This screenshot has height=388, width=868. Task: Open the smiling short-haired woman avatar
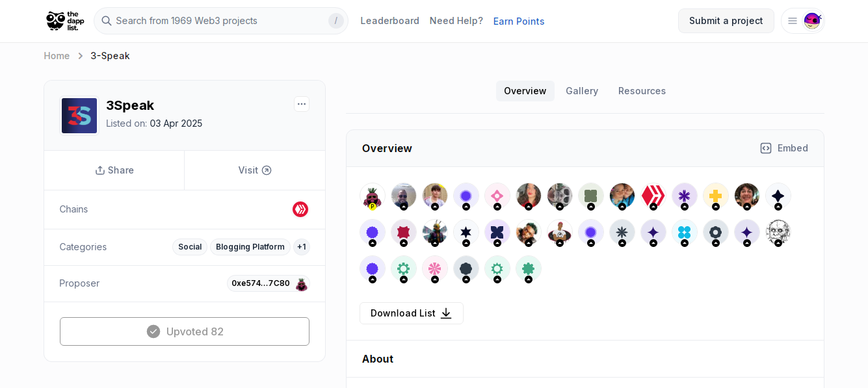click(747, 196)
